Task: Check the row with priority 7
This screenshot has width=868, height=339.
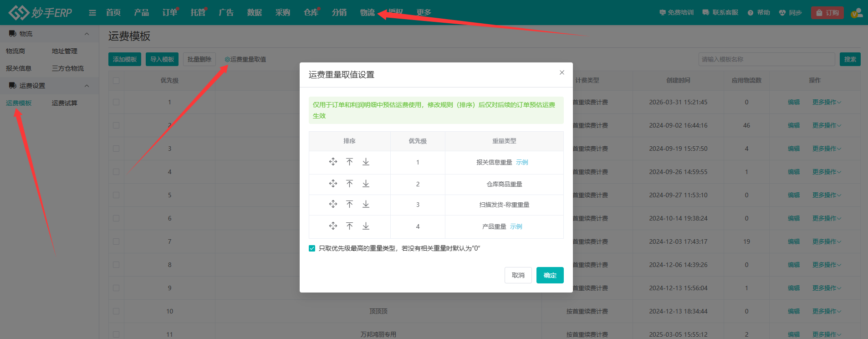Action: pyautogui.click(x=116, y=241)
